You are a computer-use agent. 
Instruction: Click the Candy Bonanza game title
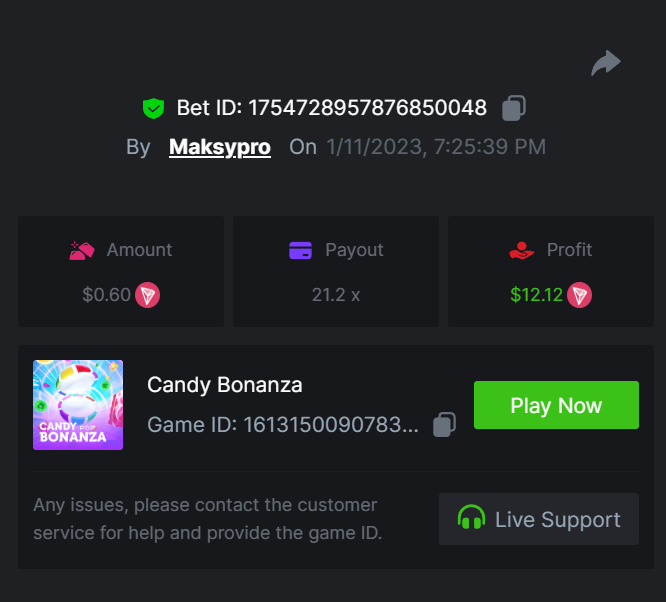tap(225, 385)
